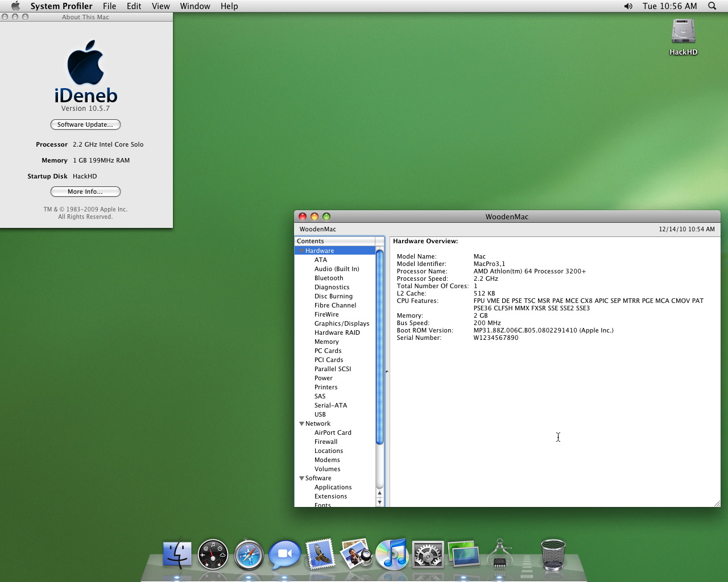Launch Dashboard from the Dock

click(213, 554)
